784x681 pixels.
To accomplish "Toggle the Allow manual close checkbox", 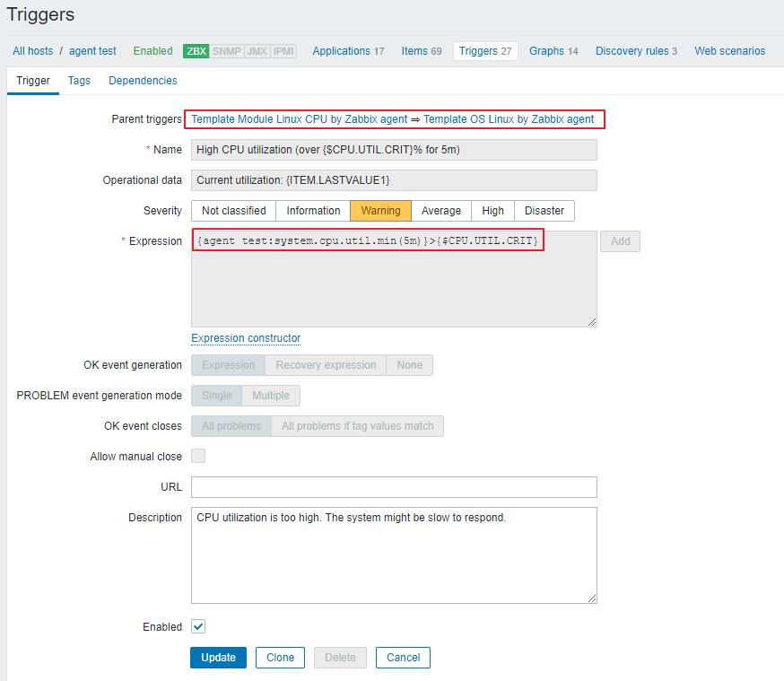I will (x=198, y=456).
